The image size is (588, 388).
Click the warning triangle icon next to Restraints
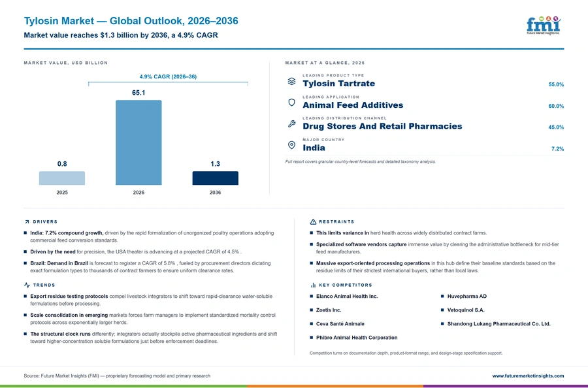pyautogui.click(x=313, y=222)
